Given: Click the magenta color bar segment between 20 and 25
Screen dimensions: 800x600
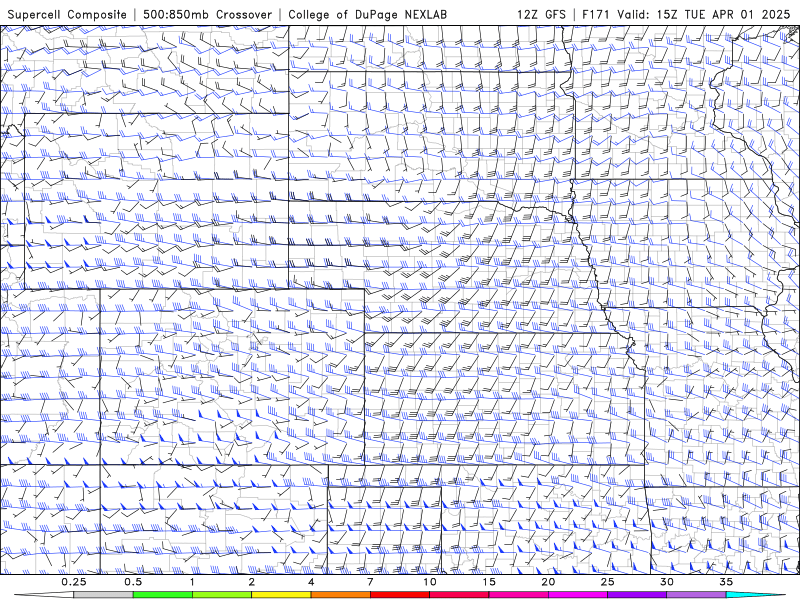Looking at the screenshot, I should point(578,595).
